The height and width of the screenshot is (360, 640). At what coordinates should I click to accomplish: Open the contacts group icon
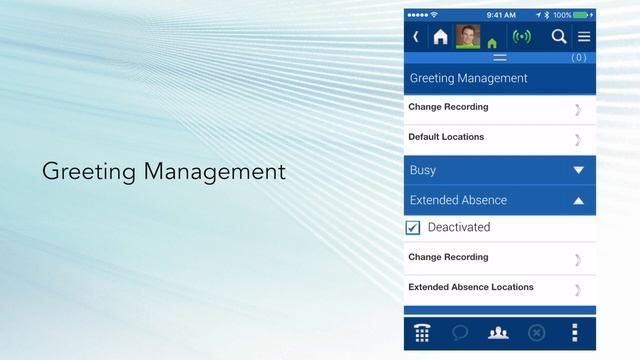(x=498, y=333)
